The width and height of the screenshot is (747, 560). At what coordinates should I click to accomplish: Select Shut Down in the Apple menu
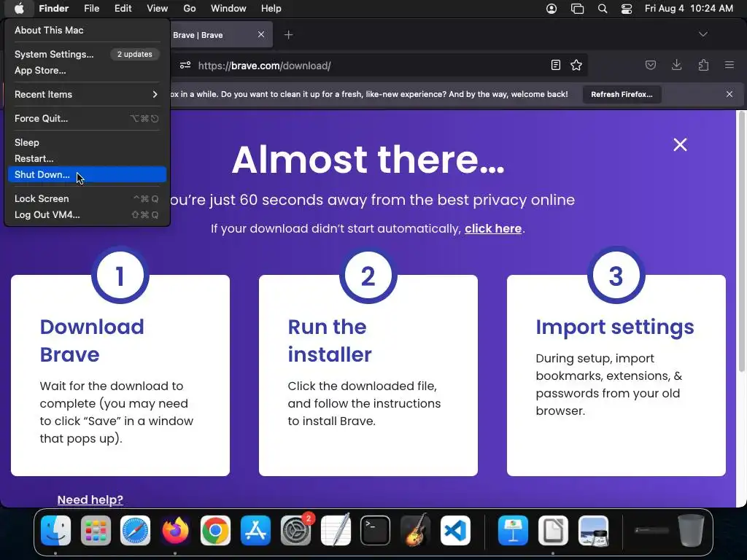(87, 175)
